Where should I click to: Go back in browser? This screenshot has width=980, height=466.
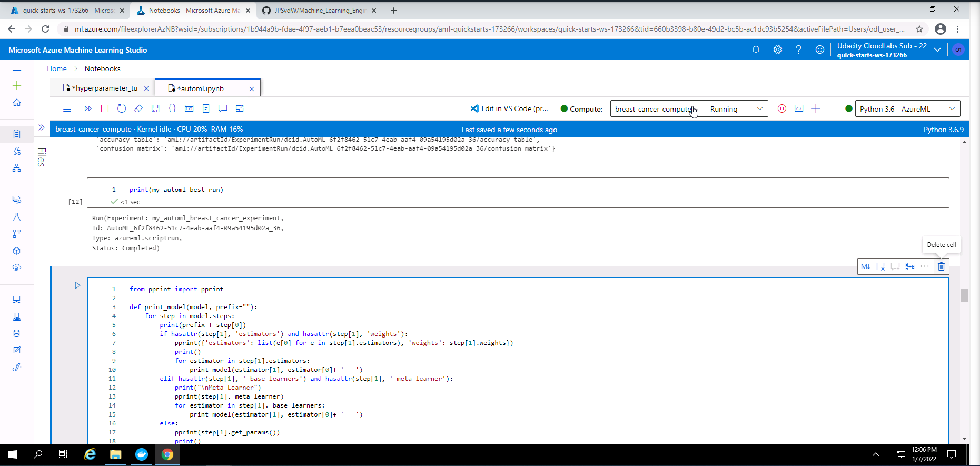click(12, 29)
